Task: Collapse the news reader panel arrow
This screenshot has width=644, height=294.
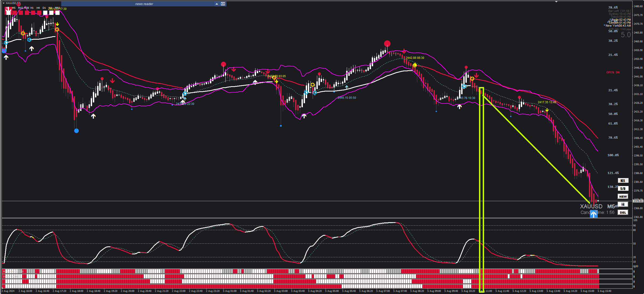Action: coord(217,4)
